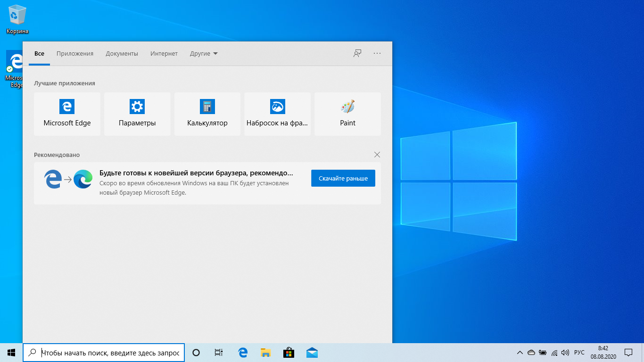Dismiss the Рекомендовано section with X
644x362 pixels.
click(x=377, y=155)
